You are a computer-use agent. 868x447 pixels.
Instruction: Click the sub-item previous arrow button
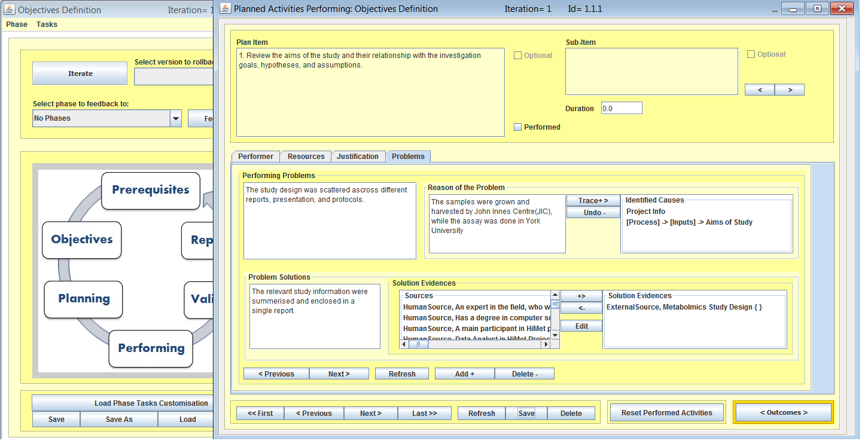point(759,90)
